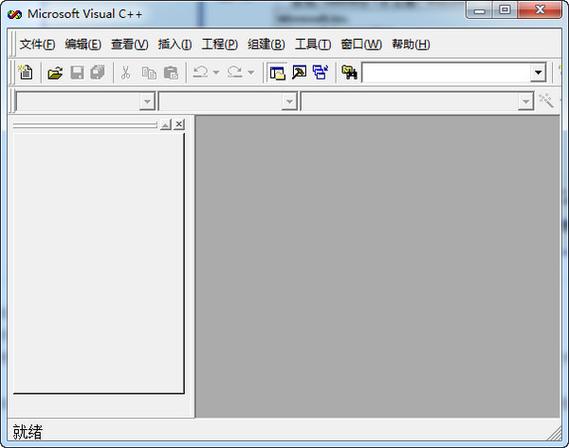Click inside the Find text input field
This screenshot has height=448, width=569.
tap(446, 73)
